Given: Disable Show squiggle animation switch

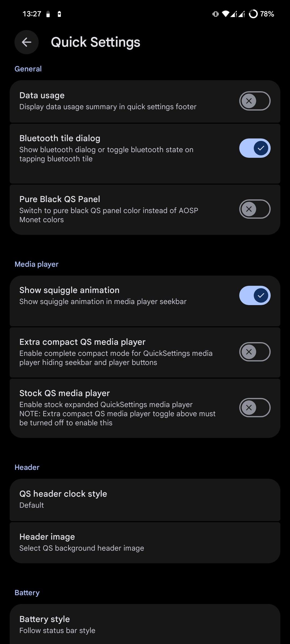Looking at the screenshot, I should tap(255, 295).
